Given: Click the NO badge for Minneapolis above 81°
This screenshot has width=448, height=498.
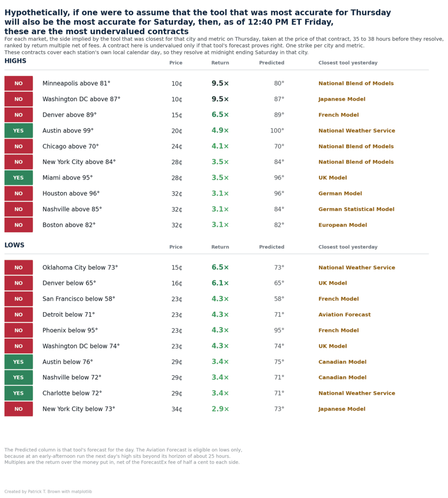Looking at the screenshot, I should (x=19, y=84).
